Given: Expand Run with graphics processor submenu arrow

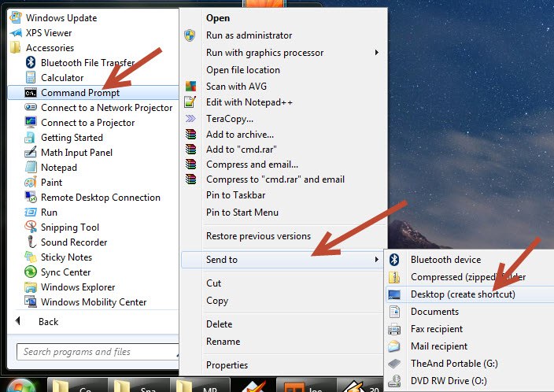Looking at the screenshot, I should (377, 53).
